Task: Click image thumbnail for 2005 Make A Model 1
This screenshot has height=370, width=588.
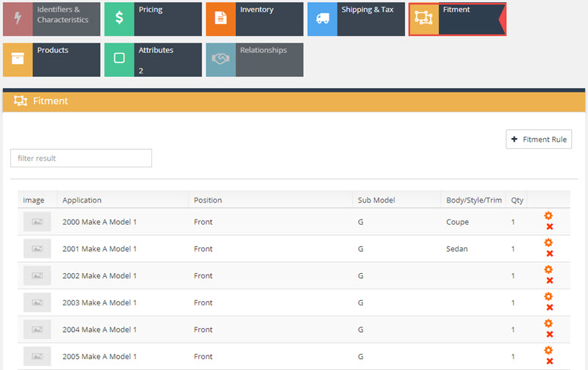Action: coord(37,357)
